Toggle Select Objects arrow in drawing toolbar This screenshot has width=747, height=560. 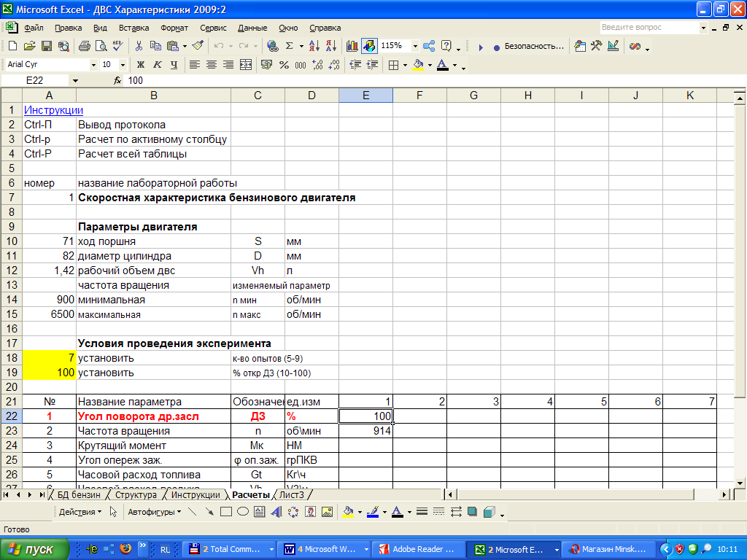[x=113, y=512]
